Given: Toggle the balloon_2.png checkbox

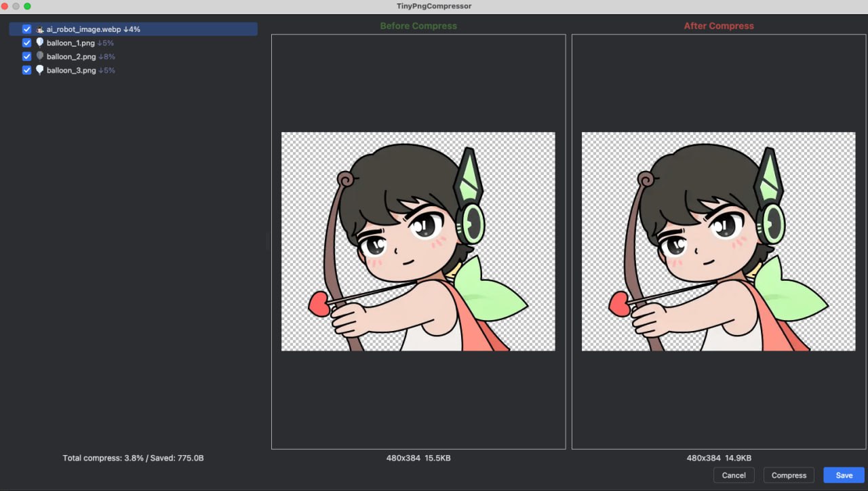Looking at the screenshot, I should pos(27,56).
